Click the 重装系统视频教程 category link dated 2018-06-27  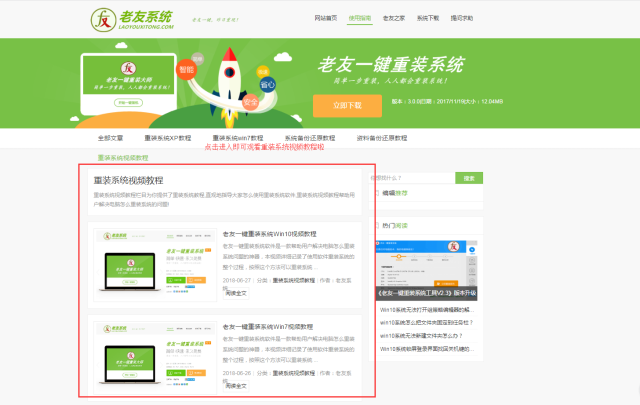tap(293, 280)
